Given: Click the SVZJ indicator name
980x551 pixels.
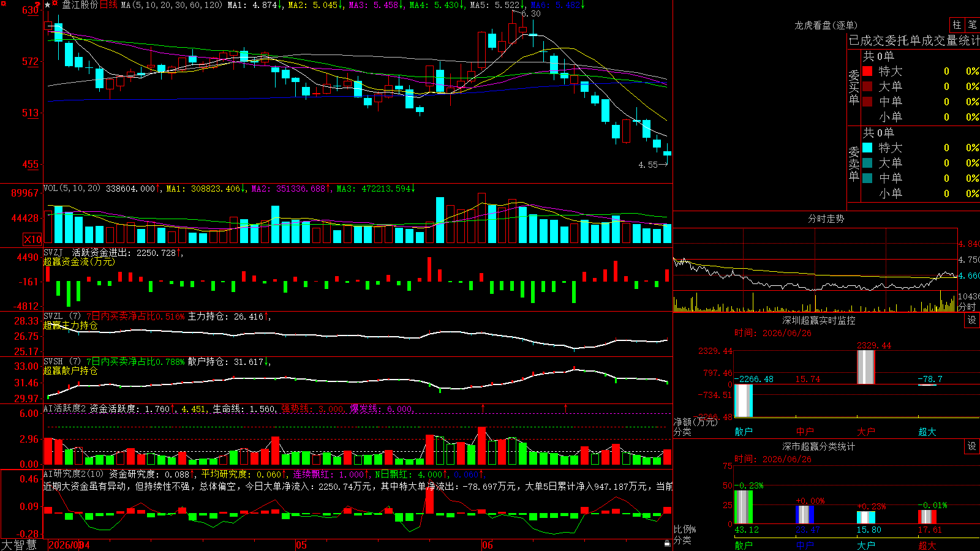Looking at the screenshot, I should tap(53, 252).
